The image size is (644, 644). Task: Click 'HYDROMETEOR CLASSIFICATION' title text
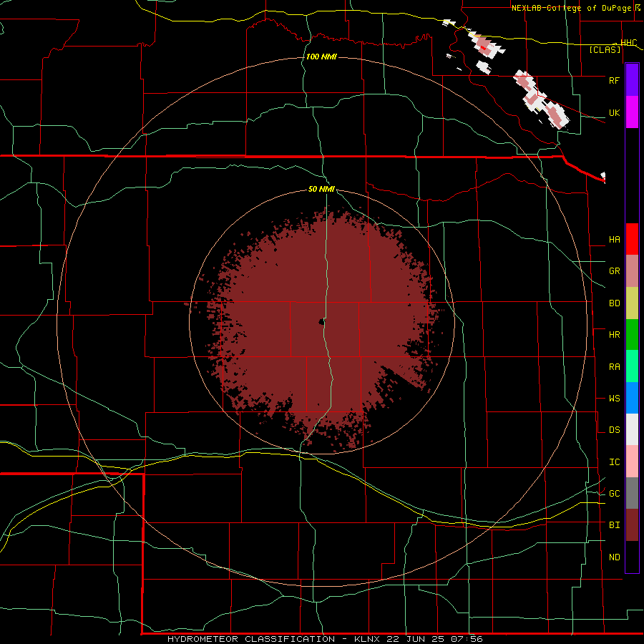[x=251, y=639]
